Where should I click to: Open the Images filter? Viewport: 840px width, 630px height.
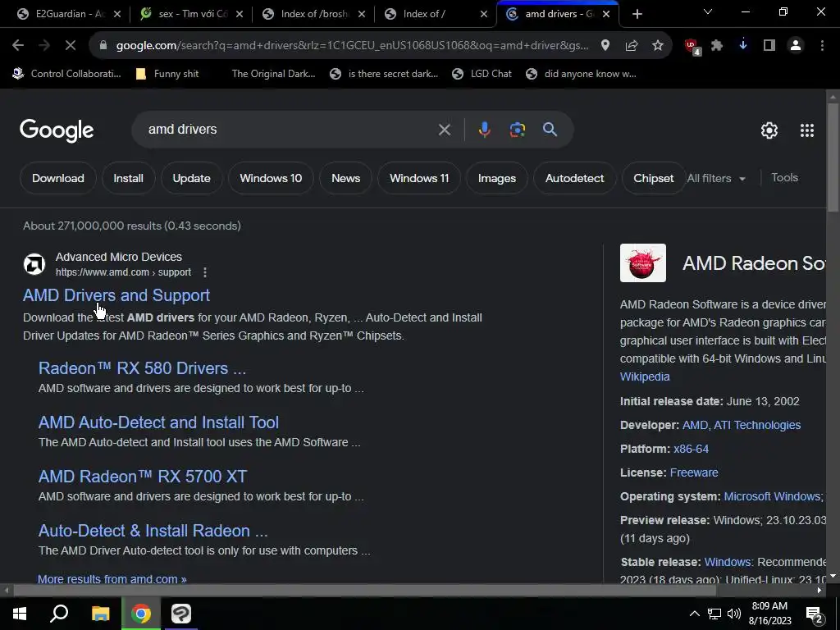click(496, 178)
